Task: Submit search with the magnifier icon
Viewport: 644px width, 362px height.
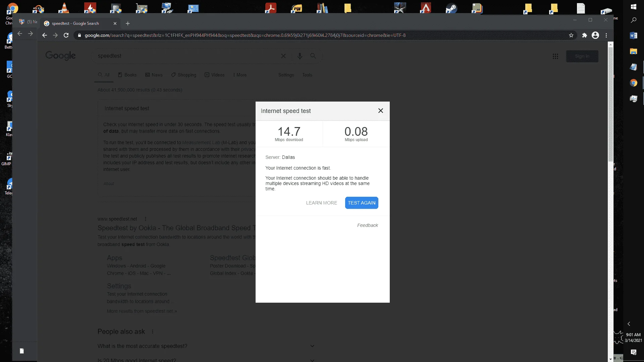Action: (313, 56)
